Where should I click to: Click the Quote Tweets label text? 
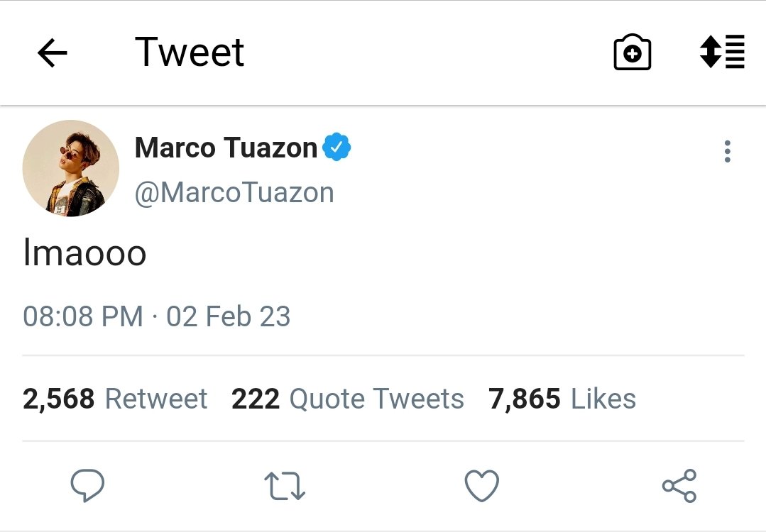pos(377,399)
